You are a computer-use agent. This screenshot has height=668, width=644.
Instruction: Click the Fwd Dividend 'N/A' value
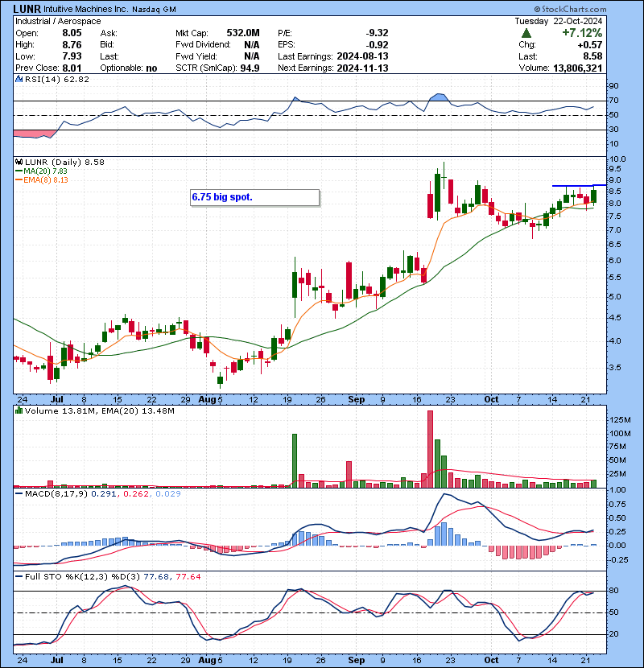(x=251, y=44)
